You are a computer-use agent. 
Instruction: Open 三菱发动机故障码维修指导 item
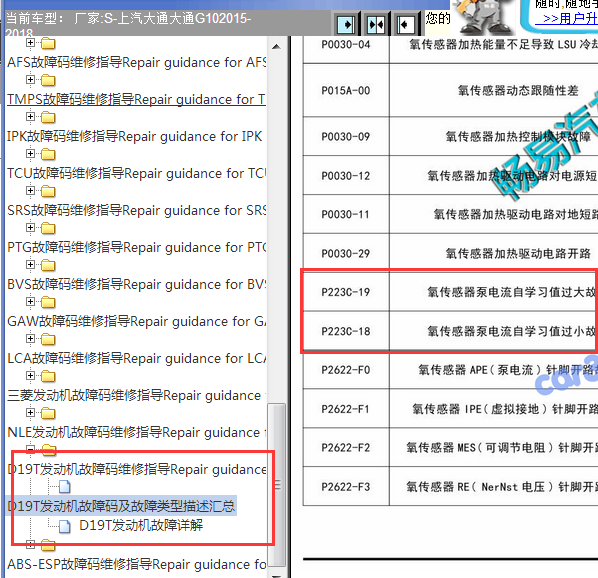point(137,395)
